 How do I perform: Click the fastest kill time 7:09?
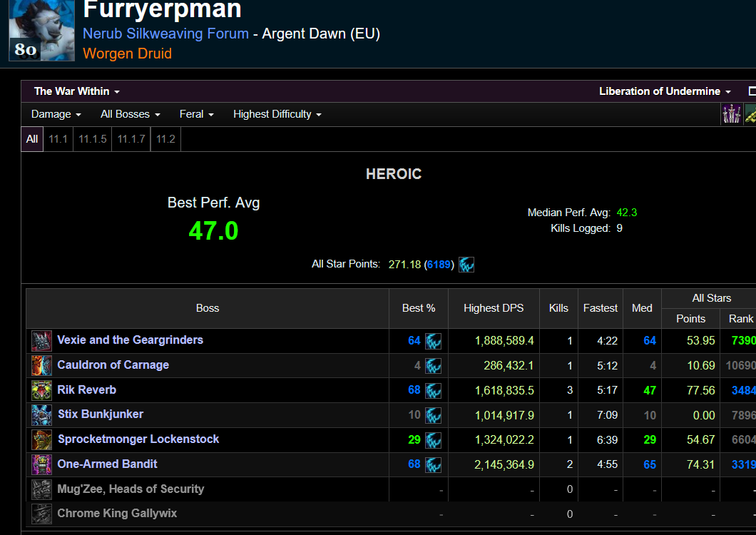point(607,415)
